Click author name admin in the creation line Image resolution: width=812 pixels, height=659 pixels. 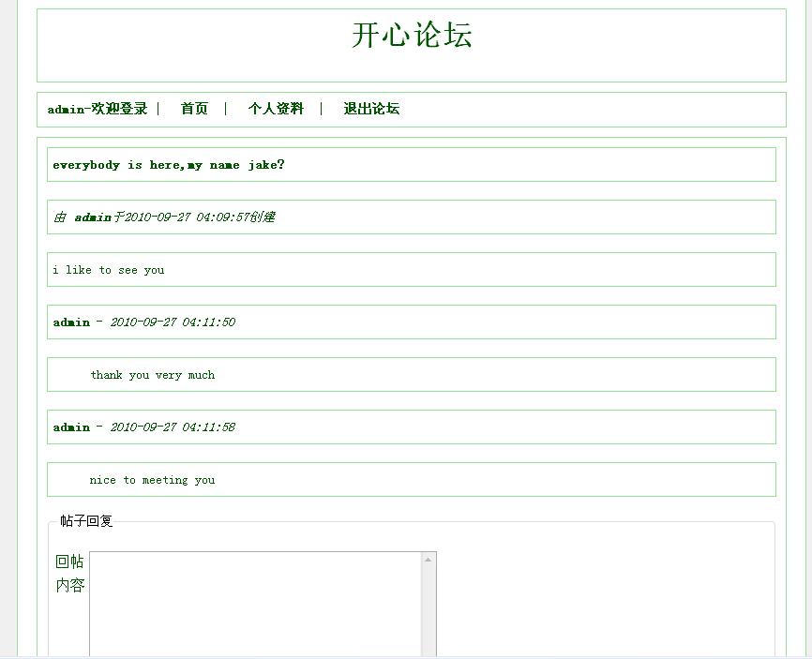[x=93, y=217]
